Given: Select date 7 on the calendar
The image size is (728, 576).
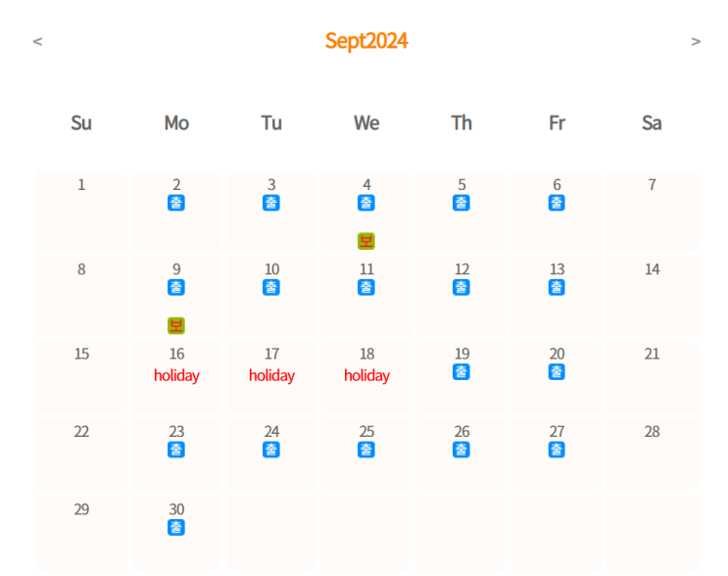Looking at the screenshot, I should click(652, 185).
